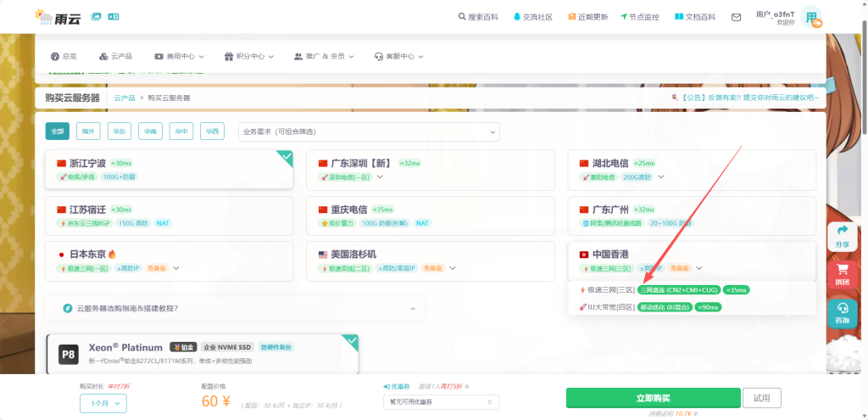Open the 业务需求 filter dropdown
The image size is (868, 420).
pos(369,132)
